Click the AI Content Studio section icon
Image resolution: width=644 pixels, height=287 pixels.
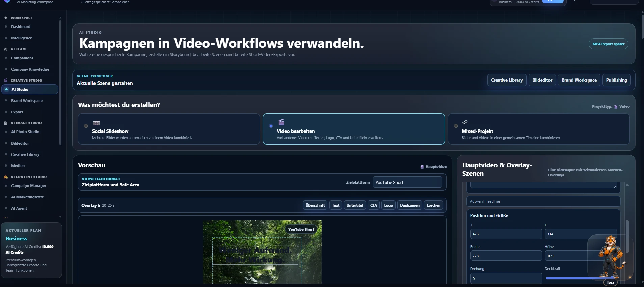(x=6, y=177)
